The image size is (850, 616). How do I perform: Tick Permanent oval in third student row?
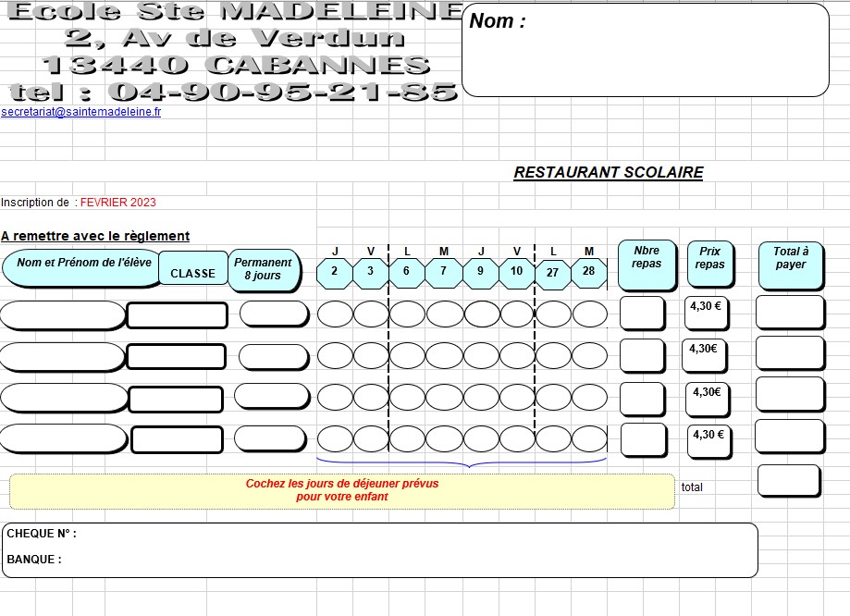tap(272, 396)
